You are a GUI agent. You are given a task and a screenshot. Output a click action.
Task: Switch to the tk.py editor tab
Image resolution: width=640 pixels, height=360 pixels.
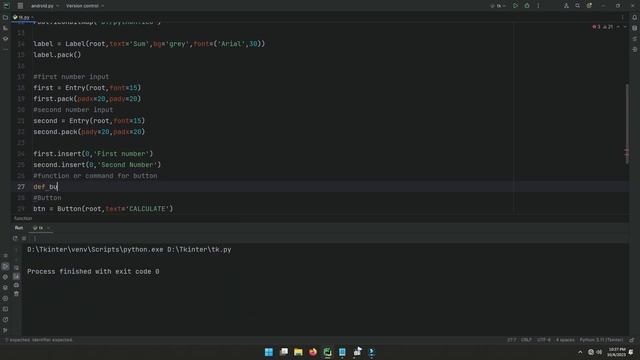(x=23, y=18)
